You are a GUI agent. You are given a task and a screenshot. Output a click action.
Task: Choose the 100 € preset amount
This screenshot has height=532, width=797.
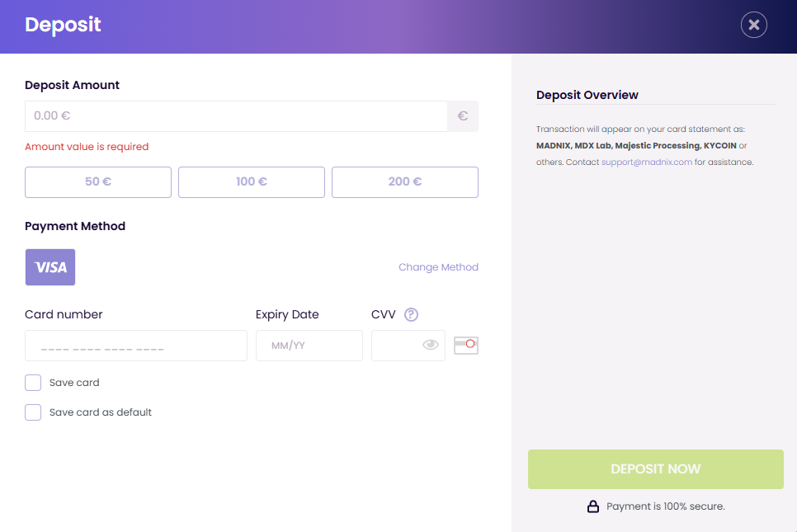pyautogui.click(x=252, y=182)
